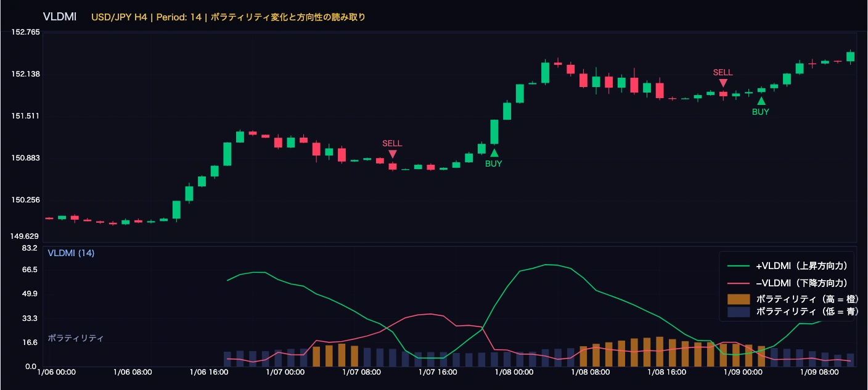The width and height of the screenshot is (868, 390).
Task: Click the SELL triangle marker on 1/07
Action: tap(392, 154)
